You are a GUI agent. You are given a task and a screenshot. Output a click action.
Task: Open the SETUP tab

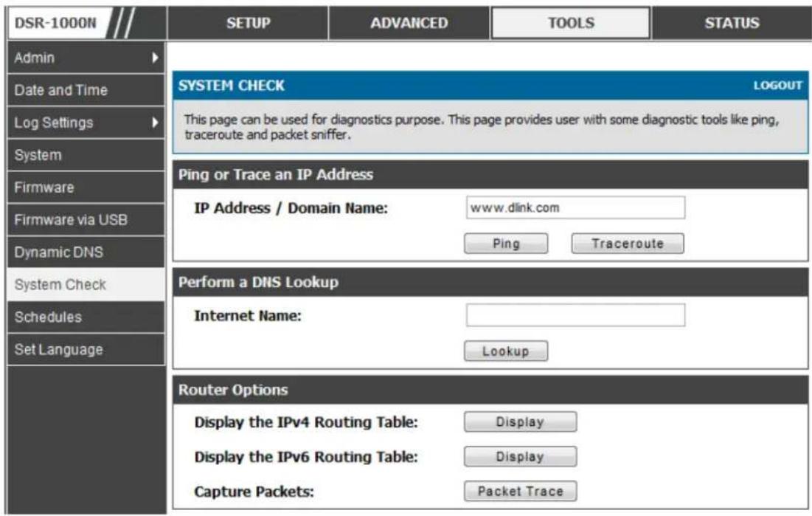point(248,23)
